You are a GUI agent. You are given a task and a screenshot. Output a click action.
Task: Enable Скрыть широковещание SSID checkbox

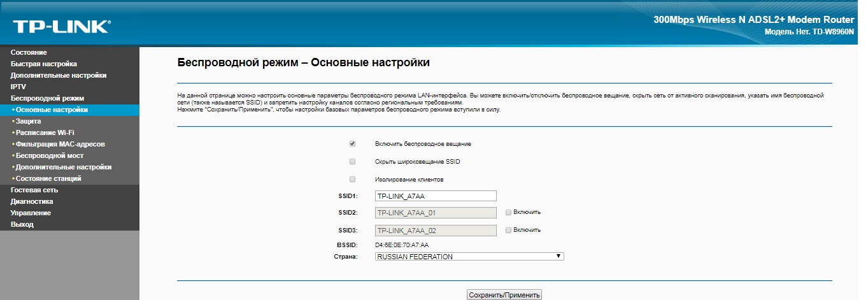352,162
